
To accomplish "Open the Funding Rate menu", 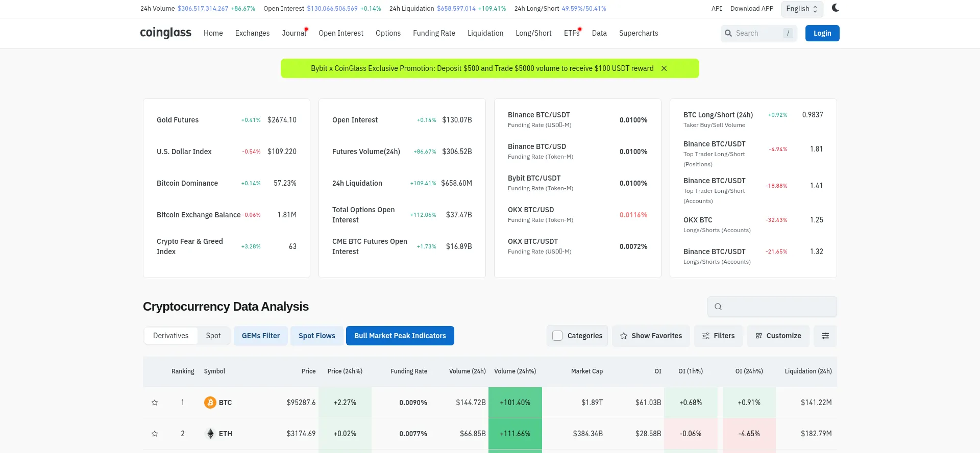I will (x=434, y=33).
